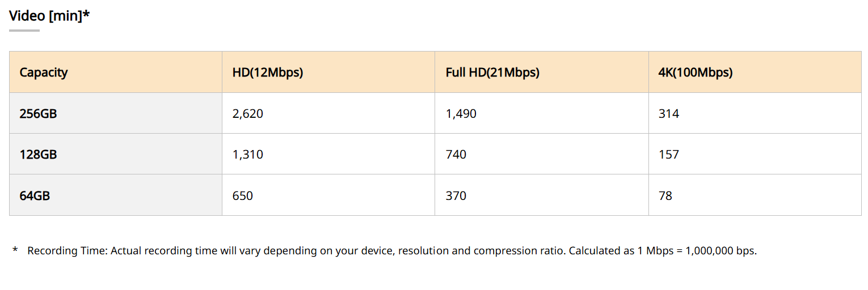Select the 256GB row label

(x=39, y=114)
